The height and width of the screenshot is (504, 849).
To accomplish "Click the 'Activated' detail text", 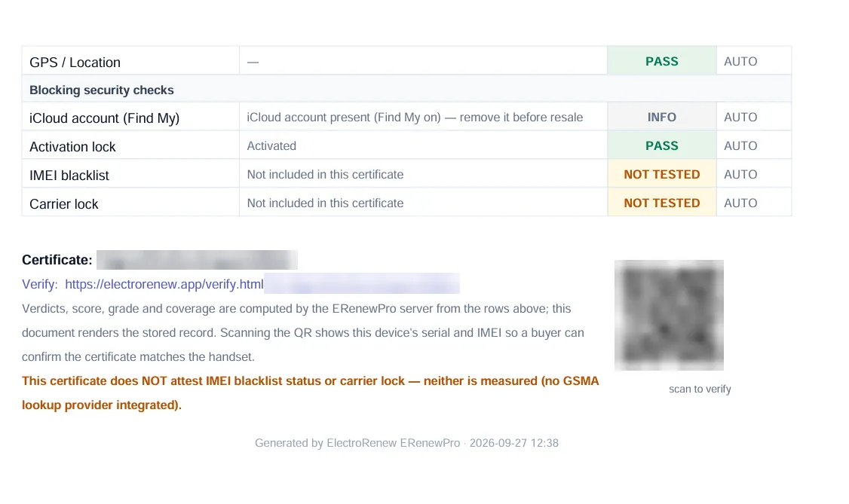I will pos(271,146).
